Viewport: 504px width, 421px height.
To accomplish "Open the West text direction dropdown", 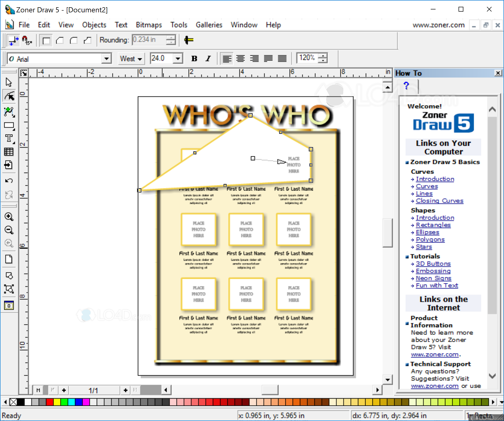I will (x=140, y=59).
